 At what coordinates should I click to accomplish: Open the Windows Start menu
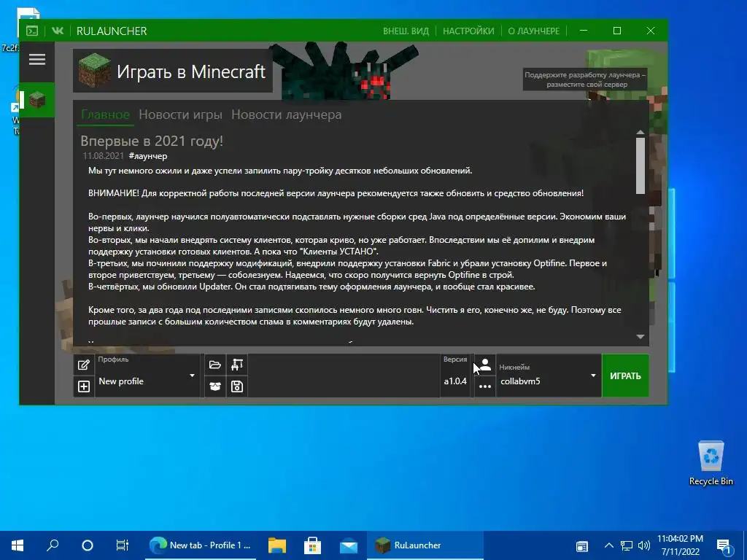[18, 545]
